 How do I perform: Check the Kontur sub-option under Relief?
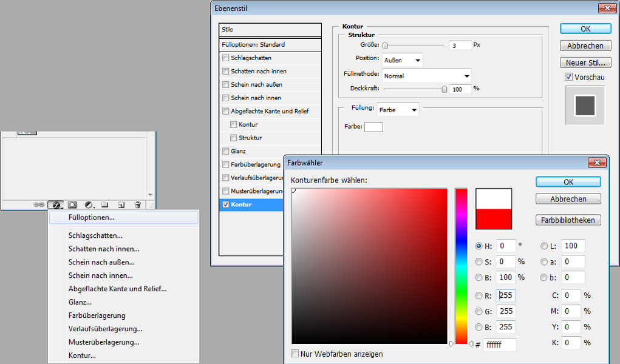pyautogui.click(x=234, y=124)
